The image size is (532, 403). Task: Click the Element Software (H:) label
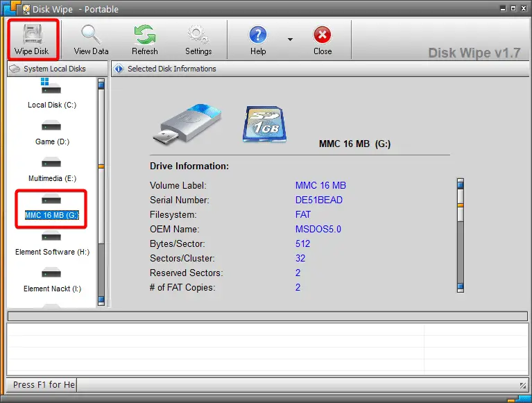tap(52, 252)
